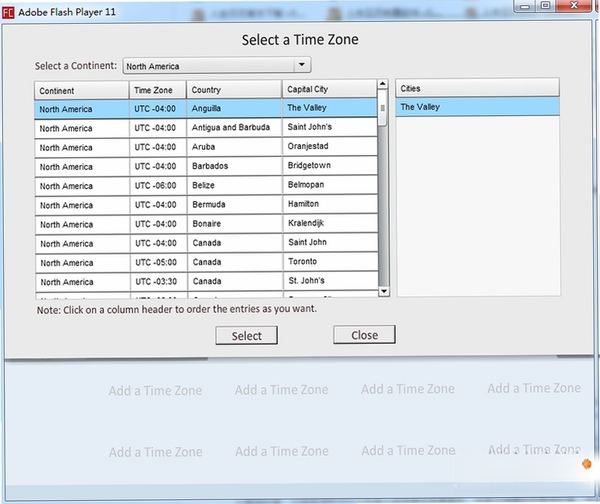Maximize the Adobe Flash Player window

pos(546,5)
